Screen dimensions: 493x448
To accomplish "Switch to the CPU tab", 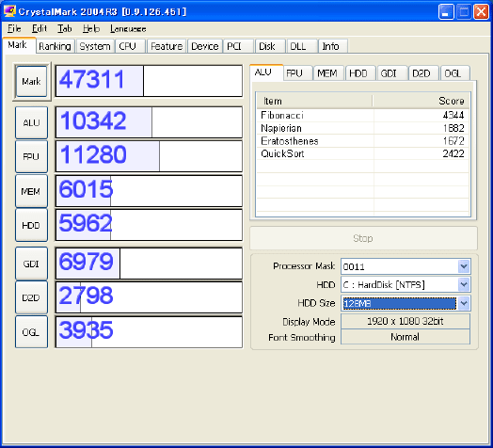I will pos(130,46).
